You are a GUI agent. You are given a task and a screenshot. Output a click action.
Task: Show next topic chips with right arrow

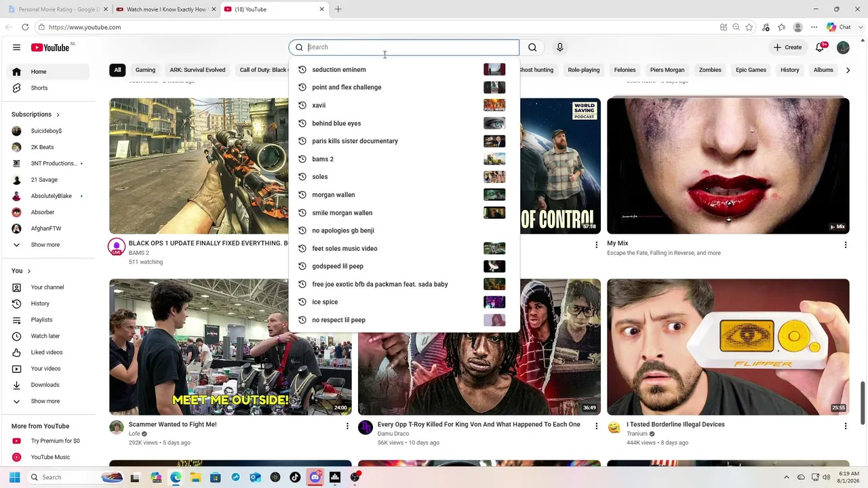click(848, 70)
